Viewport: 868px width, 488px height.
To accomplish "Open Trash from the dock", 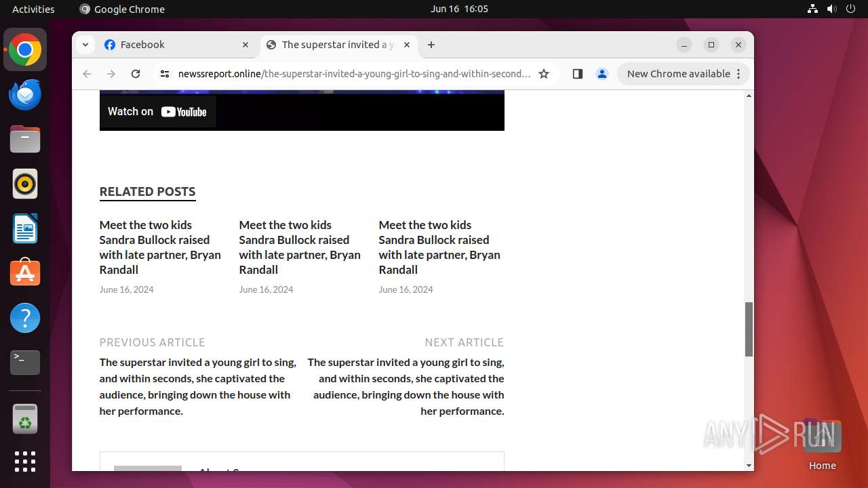I will [x=25, y=419].
